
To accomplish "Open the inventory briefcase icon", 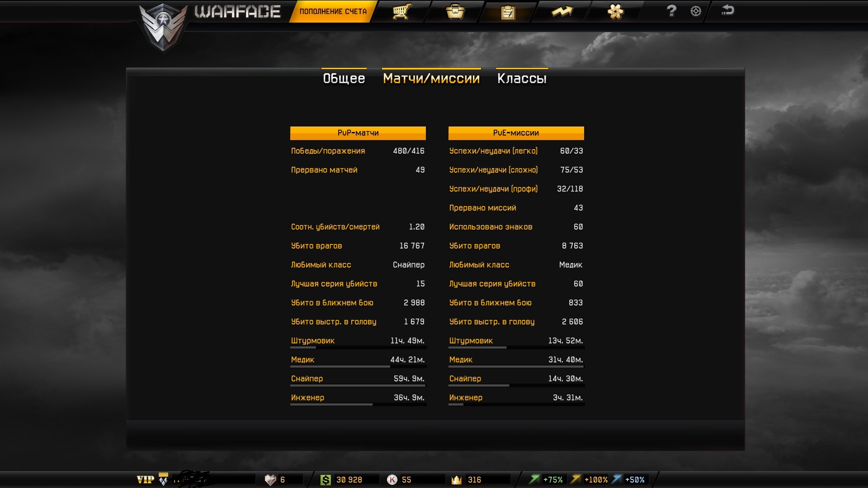I will 455,11.
